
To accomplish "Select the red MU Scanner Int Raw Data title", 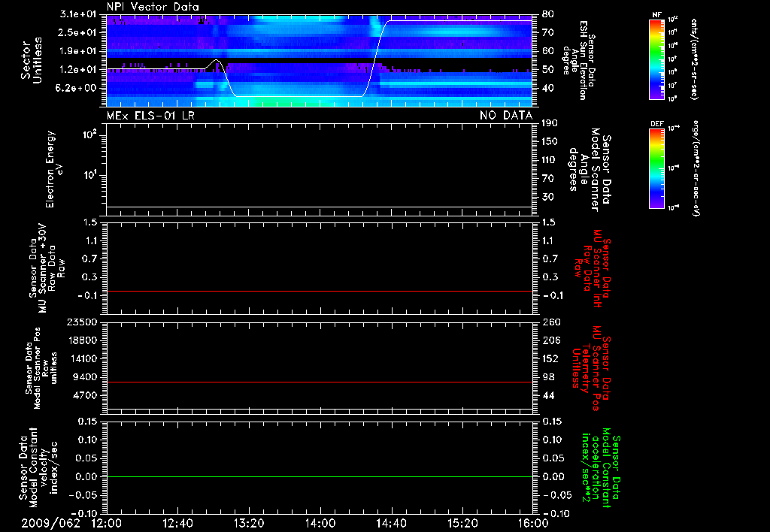I will [x=593, y=268].
